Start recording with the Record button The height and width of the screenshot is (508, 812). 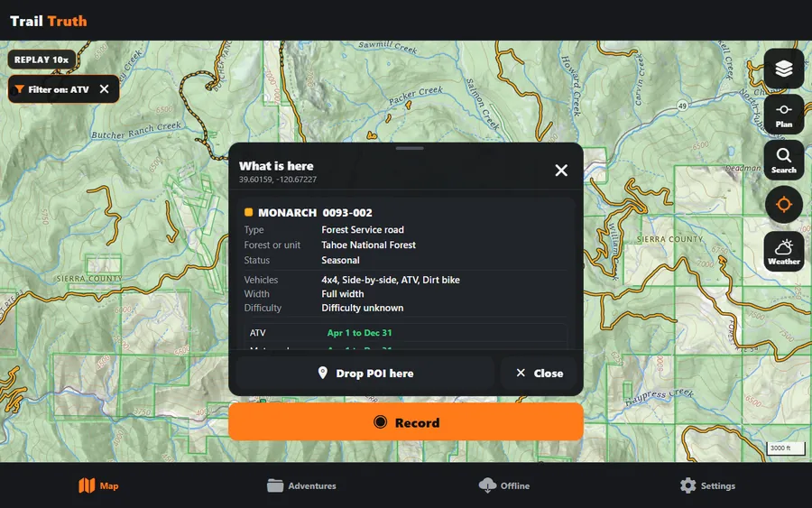coord(406,422)
